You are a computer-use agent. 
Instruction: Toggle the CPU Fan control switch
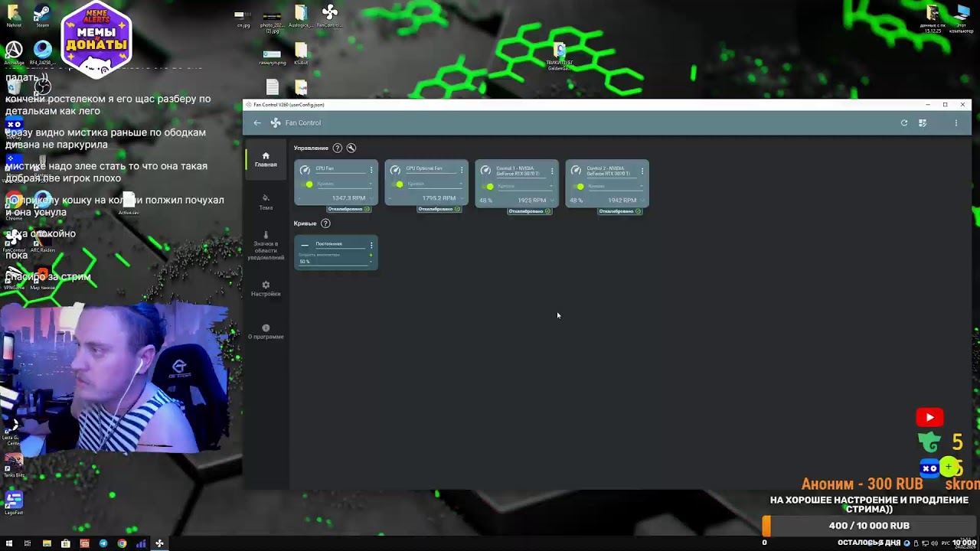(308, 184)
